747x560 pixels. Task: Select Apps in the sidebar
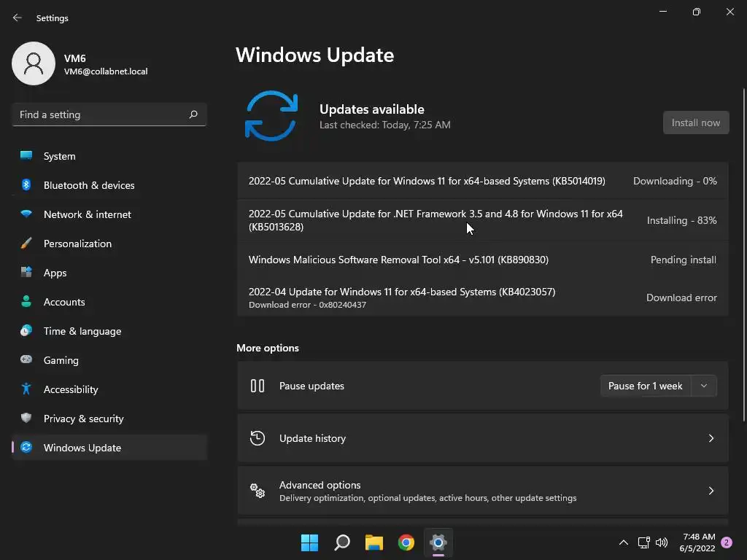coord(109,273)
